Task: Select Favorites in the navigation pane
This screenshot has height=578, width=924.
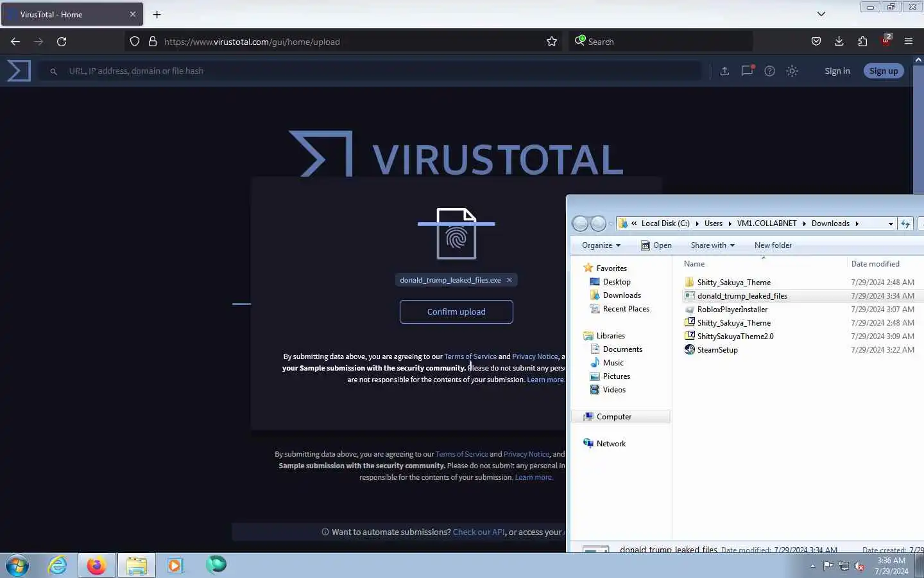Action: [x=612, y=268]
